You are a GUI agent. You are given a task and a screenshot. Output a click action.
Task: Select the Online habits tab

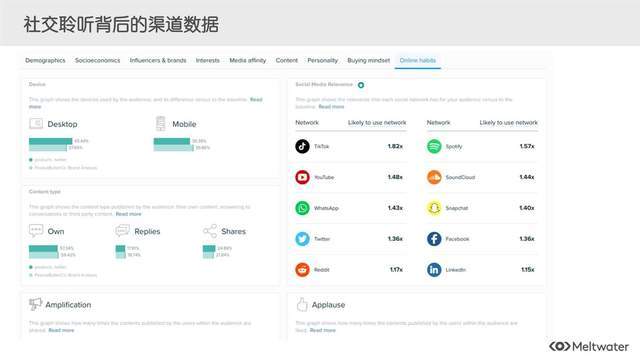pos(418,60)
